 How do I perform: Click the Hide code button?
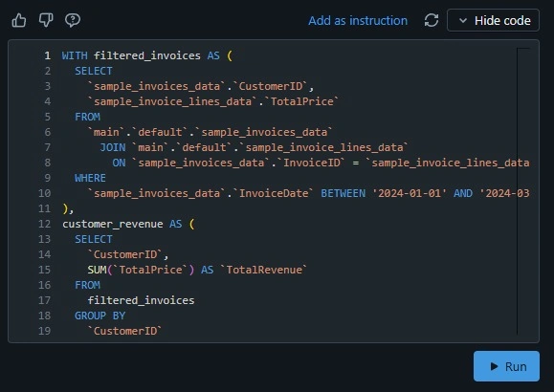tap(493, 20)
